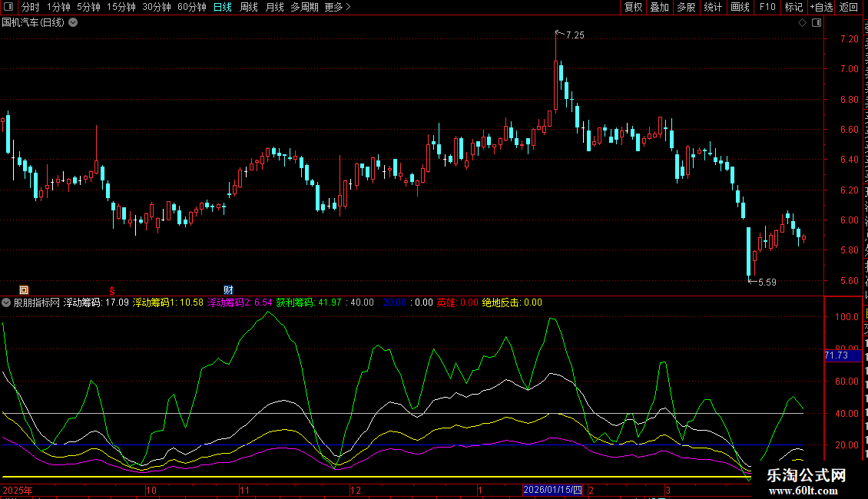Open the 画线 drawing tools
The height and width of the screenshot is (499, 868).
pyautogui.click(x=740, y=7)
